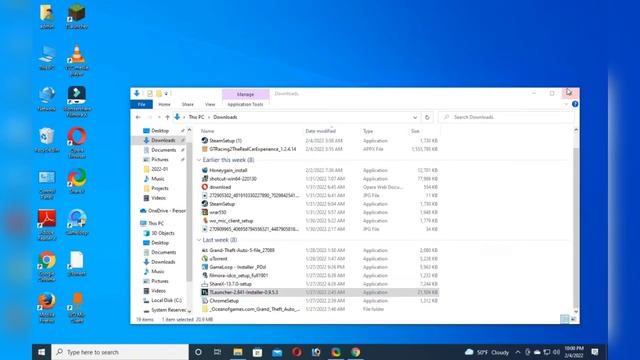Screen dimensions: 640x360
Task: Select the SteamSetup (1) file
Action: [320, 140]
